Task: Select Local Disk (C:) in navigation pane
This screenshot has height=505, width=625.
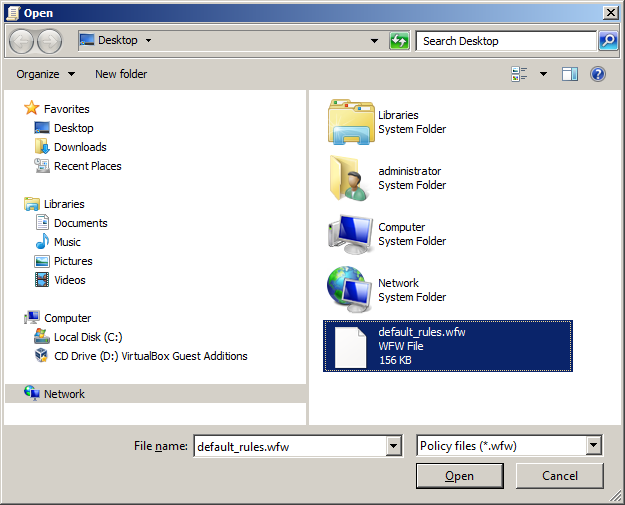Action: 88,337
